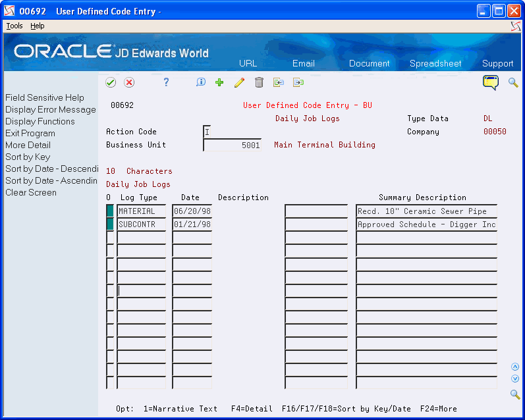Choose Sort by Date - Descending

coord(51,169)
